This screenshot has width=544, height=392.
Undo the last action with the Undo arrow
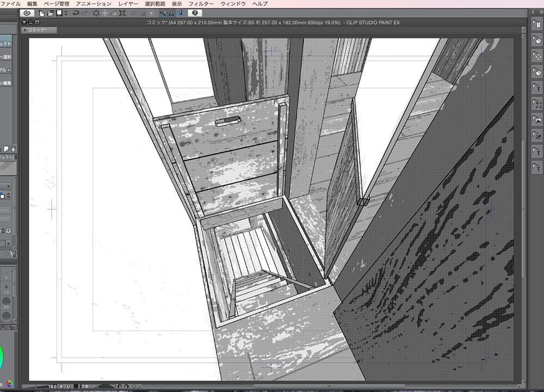[76, 14]
